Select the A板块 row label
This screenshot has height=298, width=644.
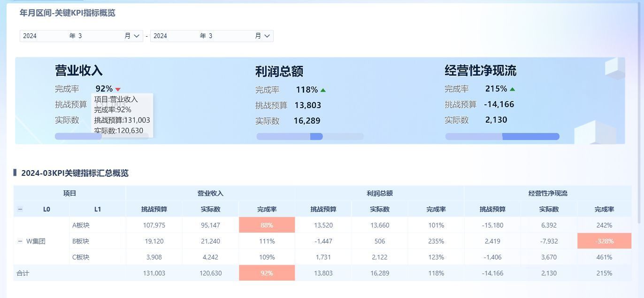pos(81,225)
